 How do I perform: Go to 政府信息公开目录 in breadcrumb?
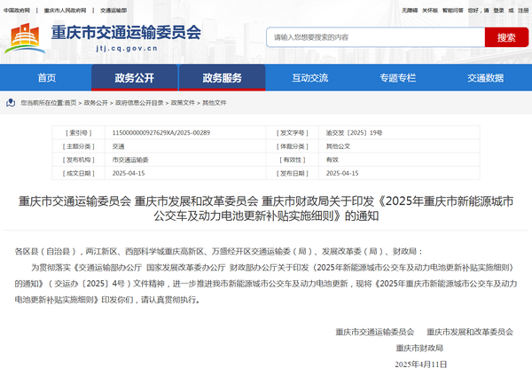coord(140,103)
